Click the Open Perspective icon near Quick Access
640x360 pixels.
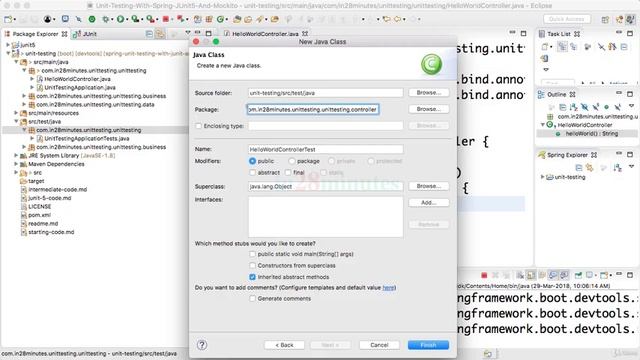click(605, 19)
